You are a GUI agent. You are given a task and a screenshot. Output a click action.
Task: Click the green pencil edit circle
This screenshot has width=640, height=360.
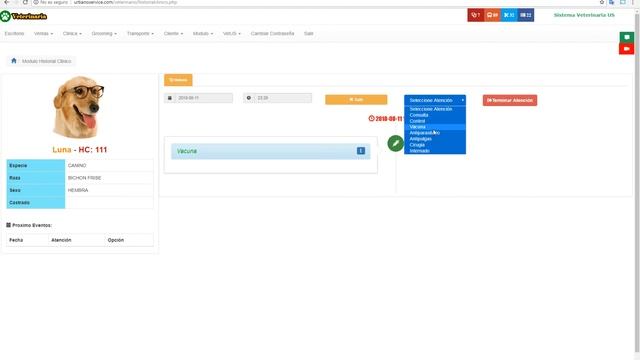pyautogui.click(x=396, y=143)
